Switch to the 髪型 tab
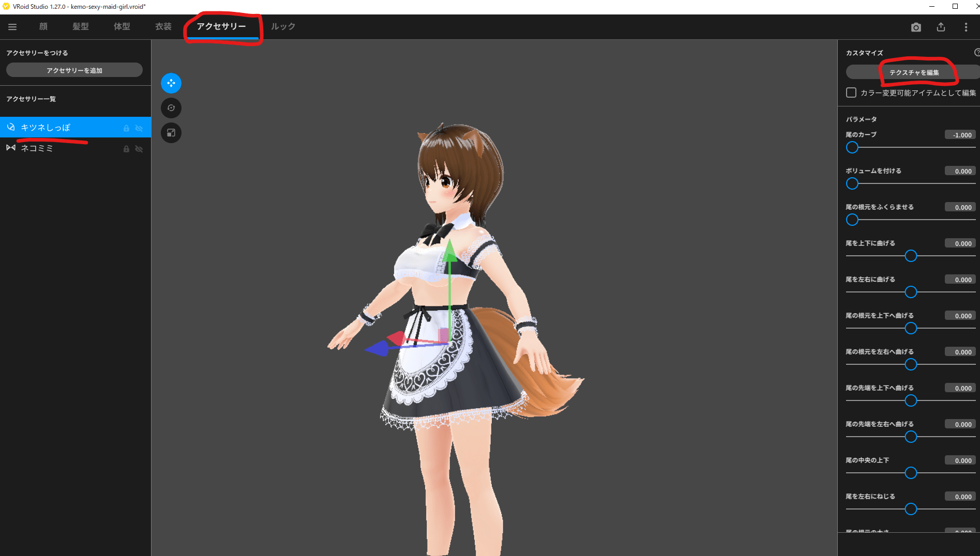This screenshot has height=556, width=980. [x=81, y=26]
